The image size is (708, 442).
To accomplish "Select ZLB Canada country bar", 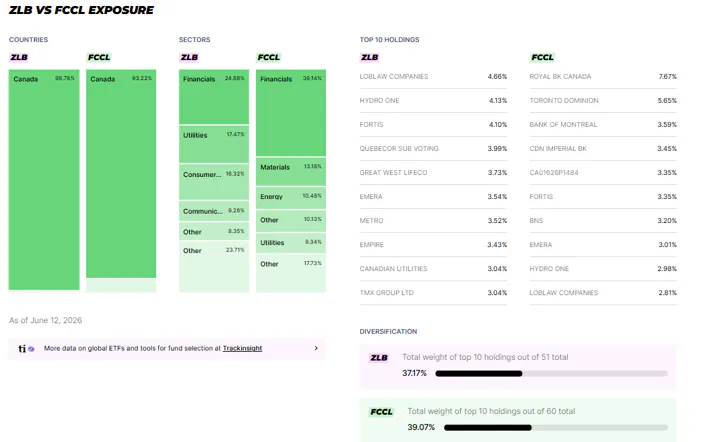I will pos(44,179).
